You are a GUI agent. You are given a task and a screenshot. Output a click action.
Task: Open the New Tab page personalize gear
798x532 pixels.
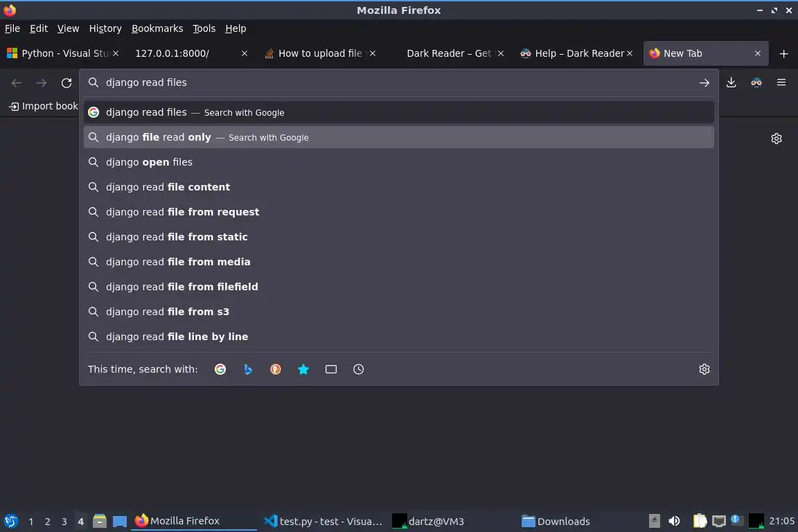(x=776, y=139)
